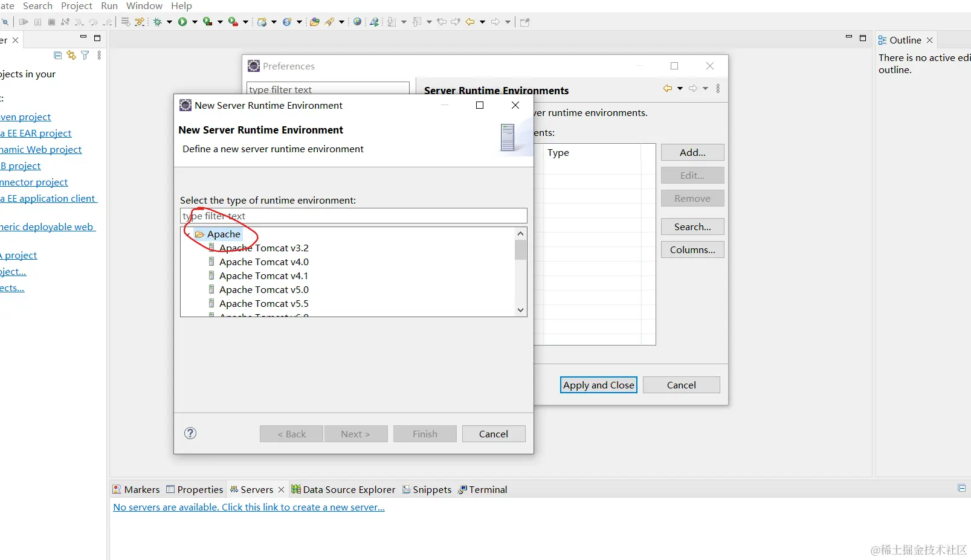This screenshot has width=971, height=560.
Task: Switch to Data Source Explorer tab
Action: 343,489
